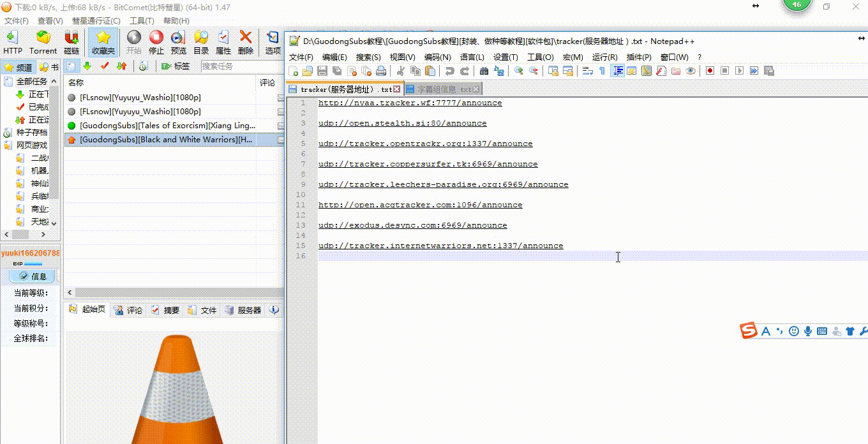The width and height of the screenshot is (868, 444).
Task: Click Notepad++ New file icon
Action: click(x=294, y=71)
